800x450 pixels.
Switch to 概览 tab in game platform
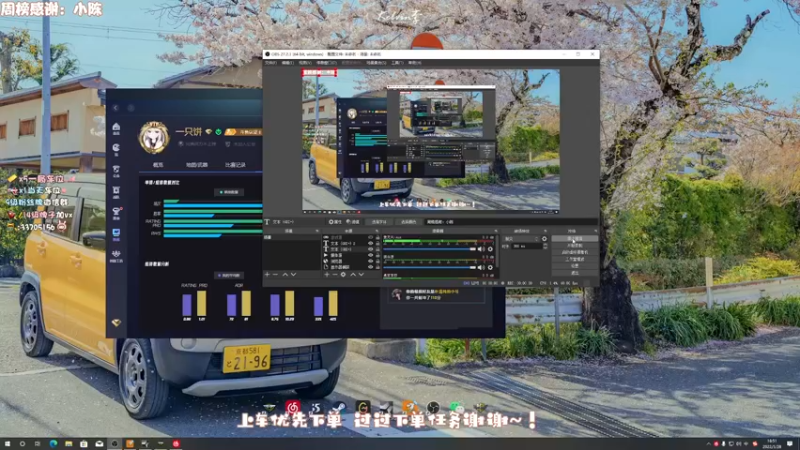tap(158, 165)
